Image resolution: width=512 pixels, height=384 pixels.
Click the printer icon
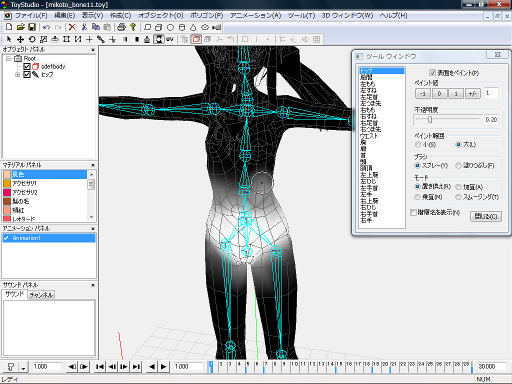[121, 27]
